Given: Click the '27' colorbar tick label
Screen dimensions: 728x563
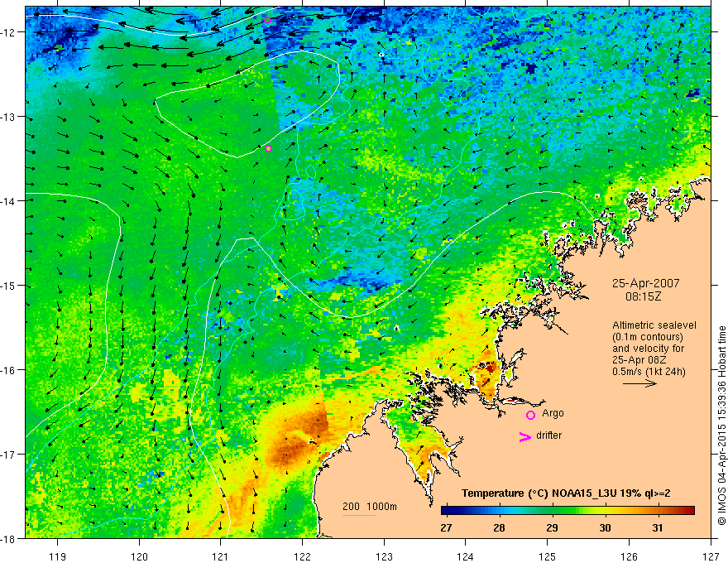Looking at the screenshot, I should [x=446, y=527].
